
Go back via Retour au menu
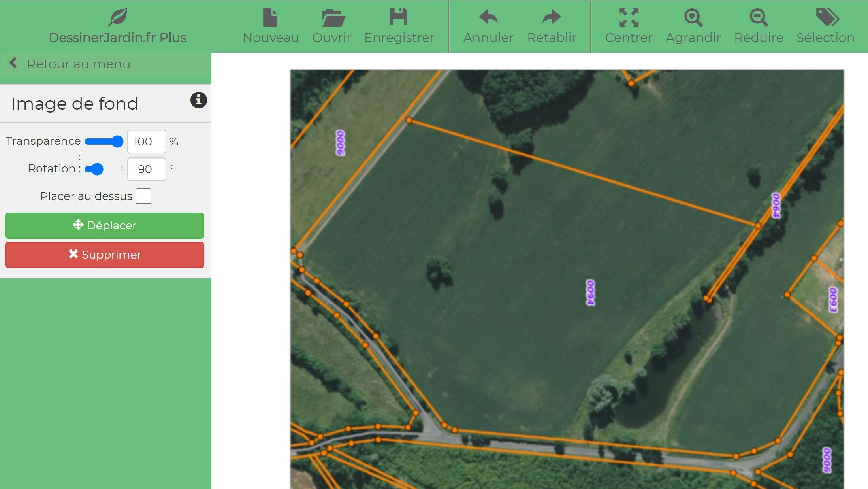pyautogui.click(x=105, y=64)
